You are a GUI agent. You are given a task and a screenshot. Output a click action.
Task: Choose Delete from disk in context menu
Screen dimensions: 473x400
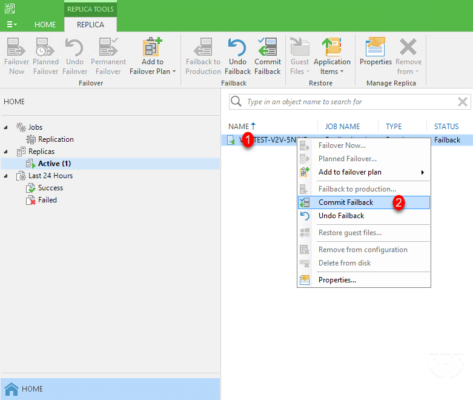pyautogui.click(x=364, y=263)
